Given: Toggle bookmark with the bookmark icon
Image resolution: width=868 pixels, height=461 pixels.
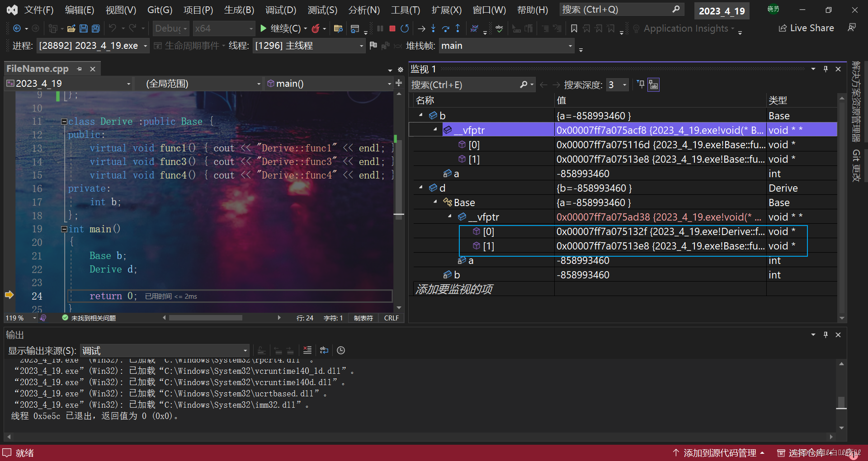Looking at the screenshot, I should click(574, 28).
